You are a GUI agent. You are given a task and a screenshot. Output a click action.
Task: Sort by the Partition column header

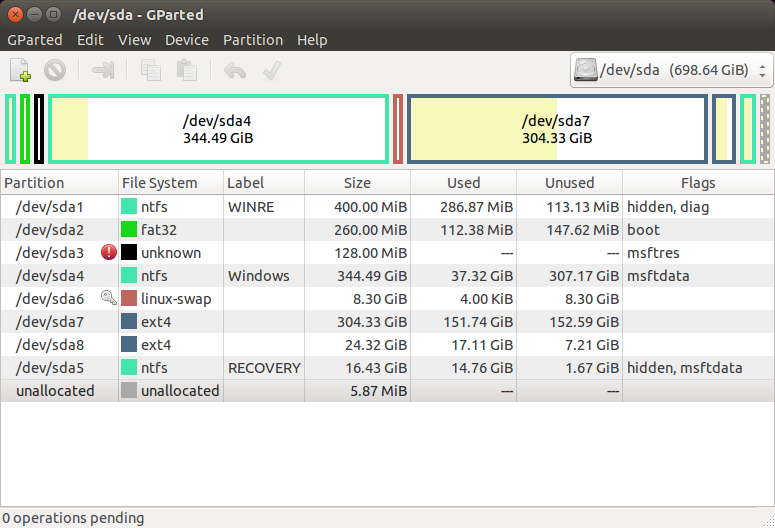pyautogui.click(x=59, y=183)
